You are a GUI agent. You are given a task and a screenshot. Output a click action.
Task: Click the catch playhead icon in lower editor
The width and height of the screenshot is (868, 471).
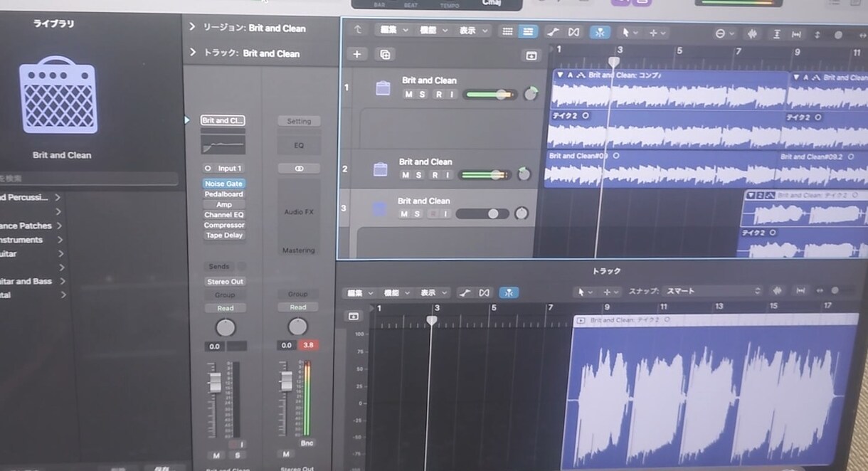point(509,292)
